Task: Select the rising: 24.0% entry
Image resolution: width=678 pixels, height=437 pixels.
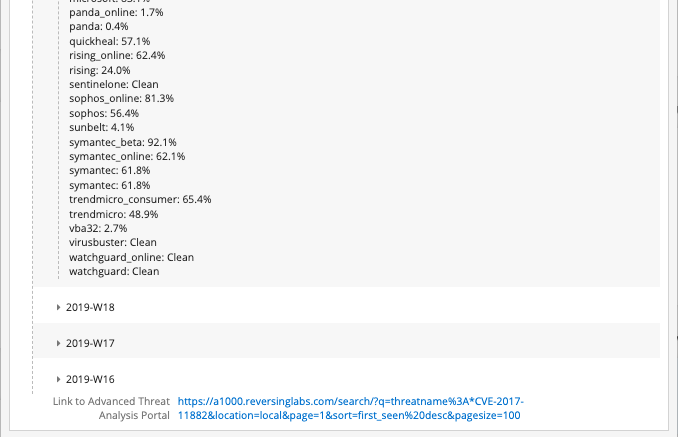Action: point(100,71)
